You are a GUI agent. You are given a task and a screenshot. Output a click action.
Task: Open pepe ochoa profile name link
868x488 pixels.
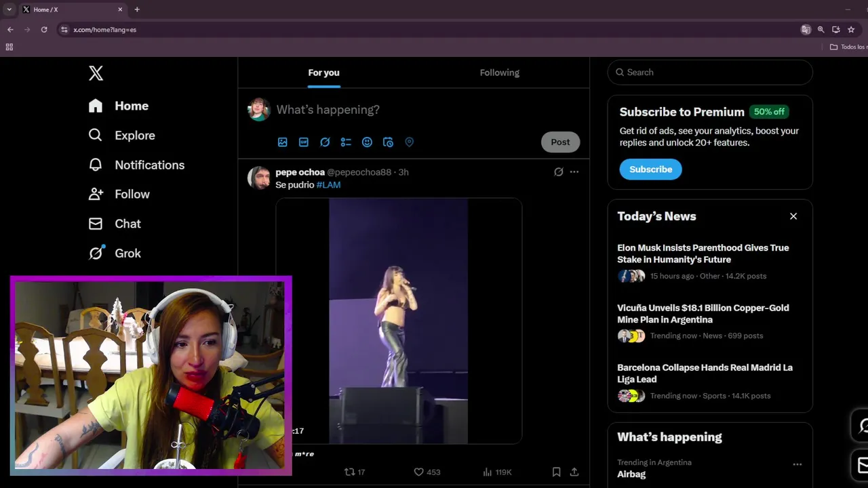tap(300, 172)
